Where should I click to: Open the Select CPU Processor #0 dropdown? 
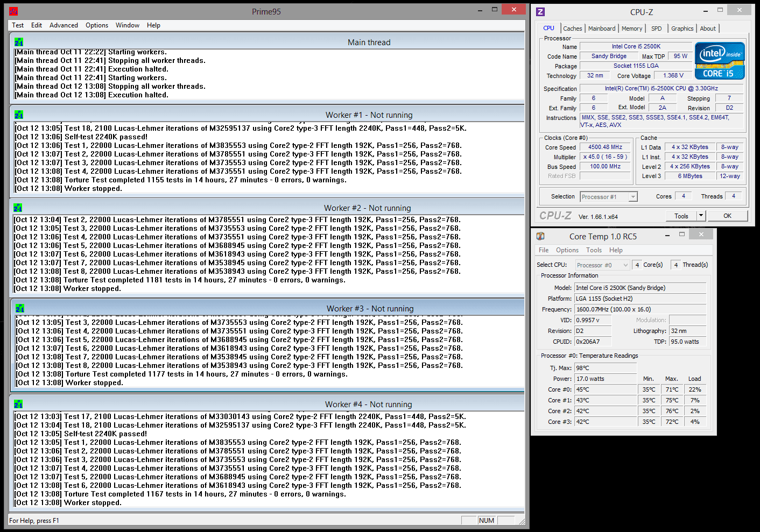602,265
